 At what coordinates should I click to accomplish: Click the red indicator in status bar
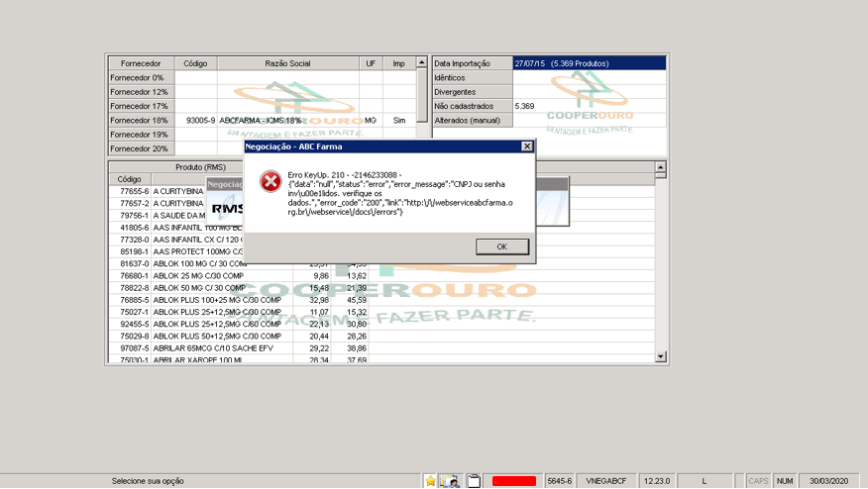pyautogui.click(x=514, y=481)
